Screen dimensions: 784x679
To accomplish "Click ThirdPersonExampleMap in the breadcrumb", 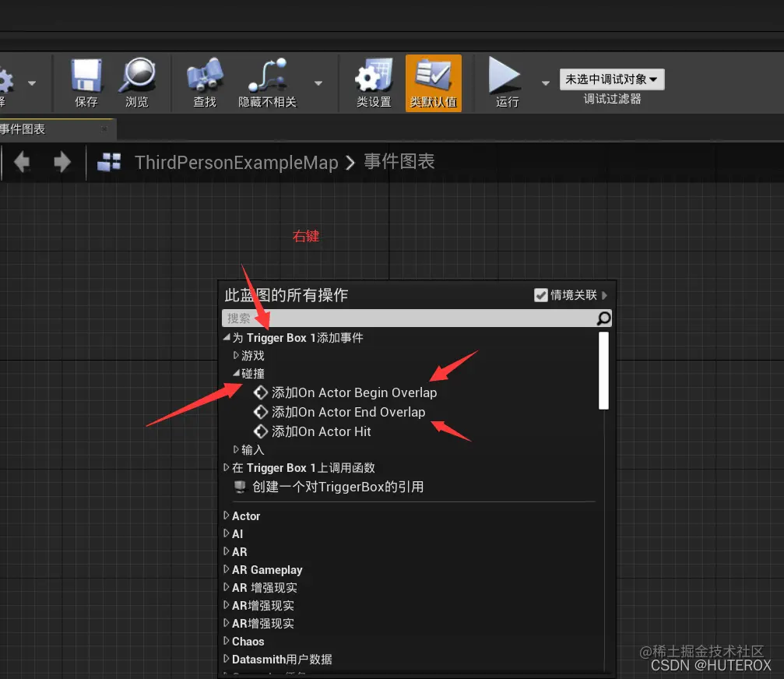I will coord(237,163).
